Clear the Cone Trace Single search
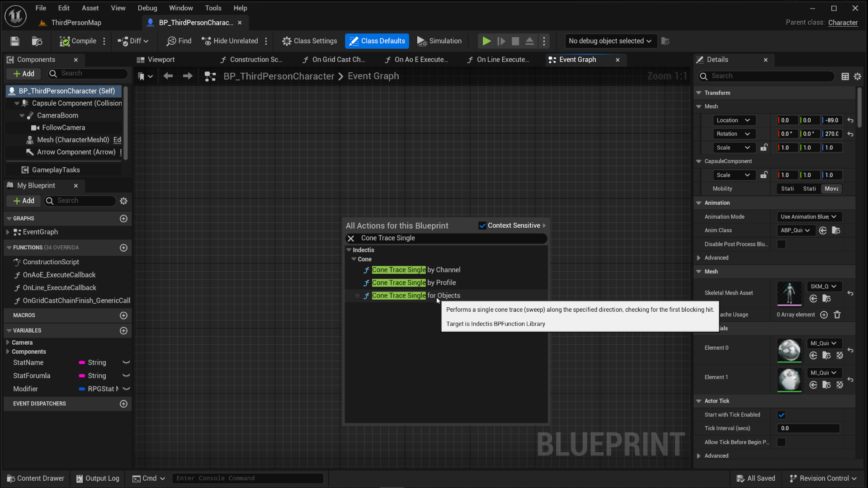 click(351, 239)
